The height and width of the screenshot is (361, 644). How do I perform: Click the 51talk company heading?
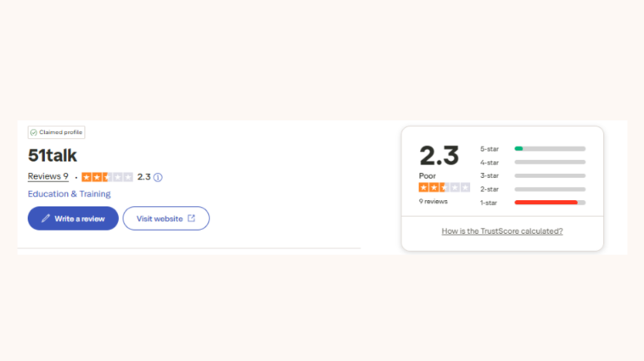point(52,155)
